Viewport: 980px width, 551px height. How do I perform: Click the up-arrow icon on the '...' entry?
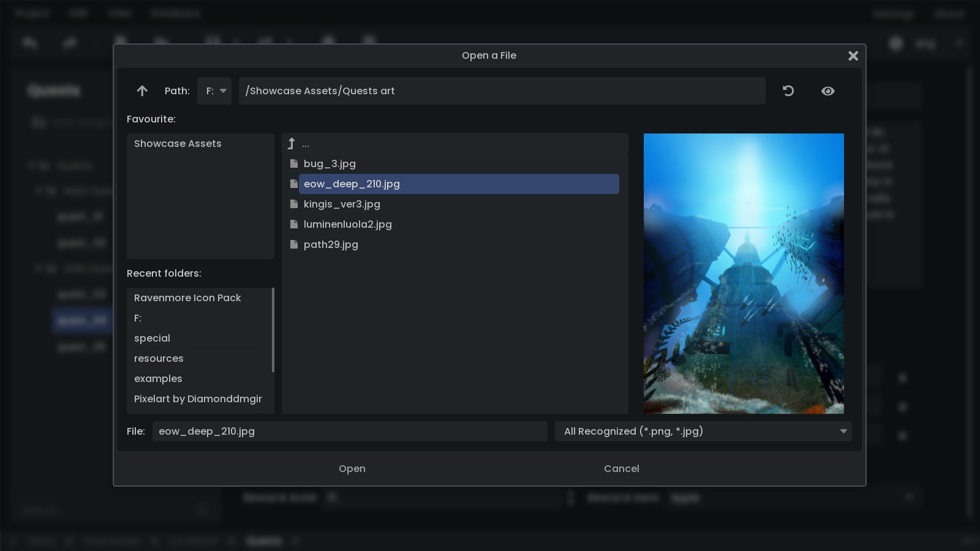pyautogui.click(x=291, y=143)
